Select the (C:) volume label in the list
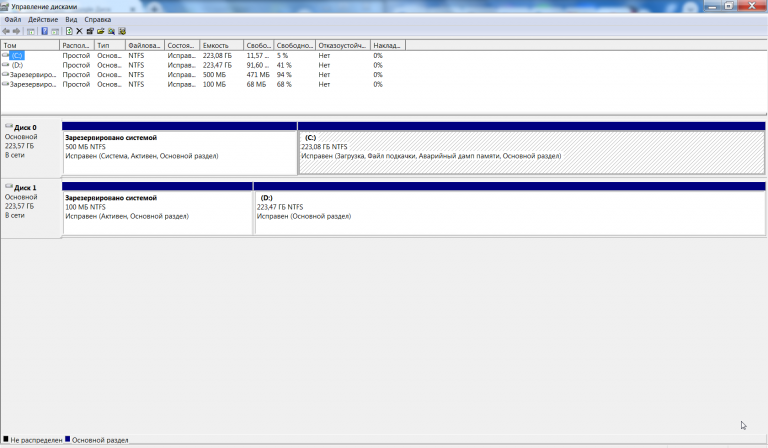The image size is (768, 448). pyautogui.click(x=17, y=55)
